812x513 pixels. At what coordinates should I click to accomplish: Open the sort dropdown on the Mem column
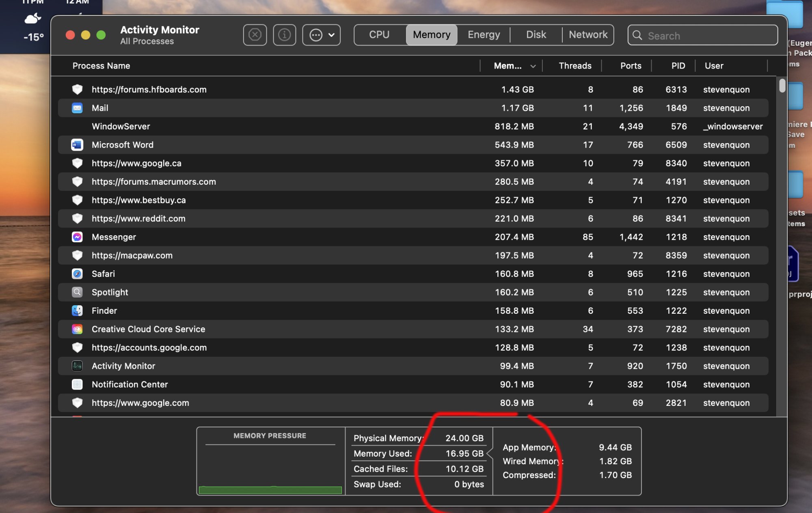533,66
